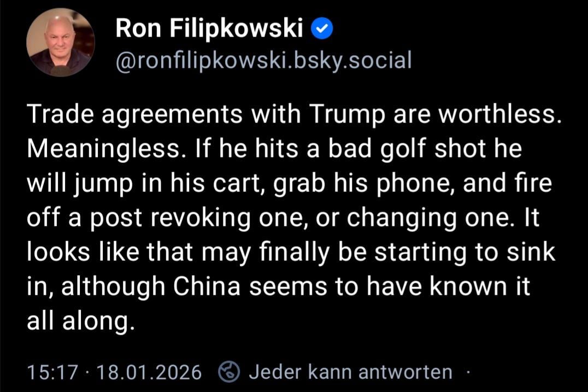The width and height of the screenshot is (588, 392).
Task: Click the trailing dot separator after 'antworten'
Action: pyautogui.click(x=468, y=372)
